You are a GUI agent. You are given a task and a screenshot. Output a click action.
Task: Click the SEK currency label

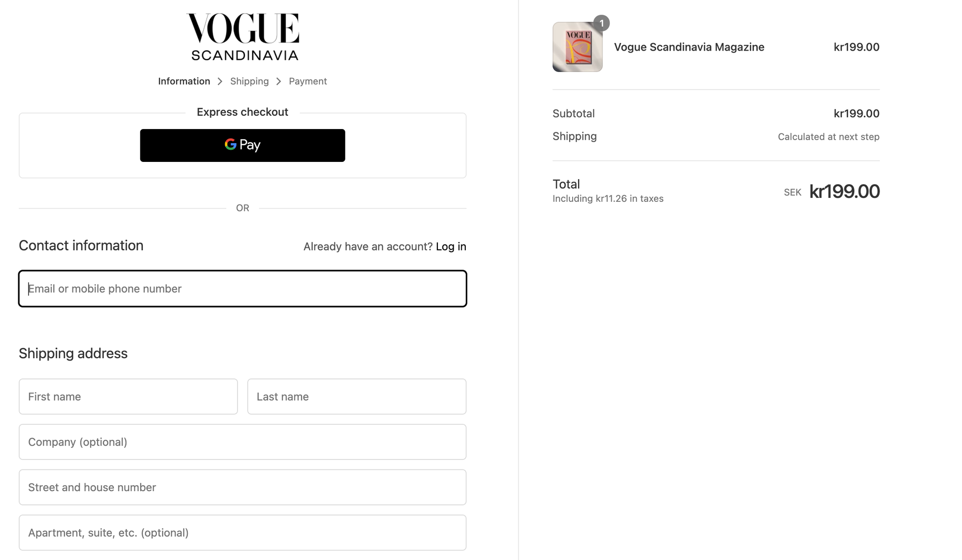pyautogui.click(x=792, y=192)
